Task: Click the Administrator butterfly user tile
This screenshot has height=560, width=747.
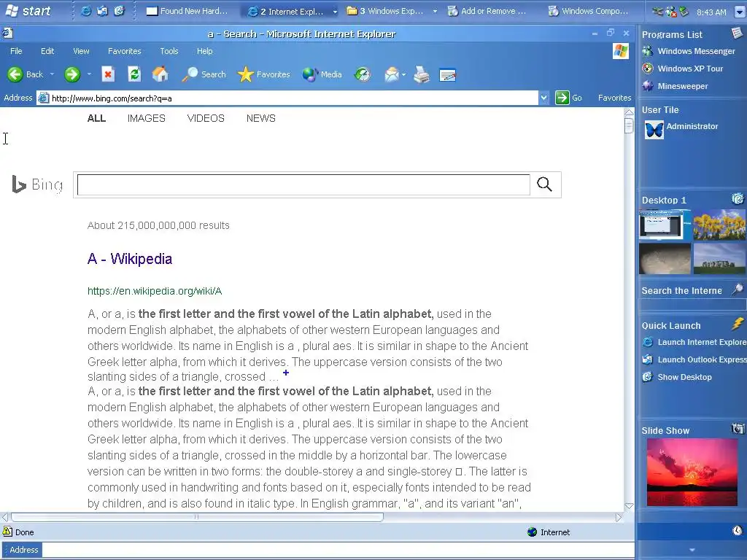Action: point(654,130)
